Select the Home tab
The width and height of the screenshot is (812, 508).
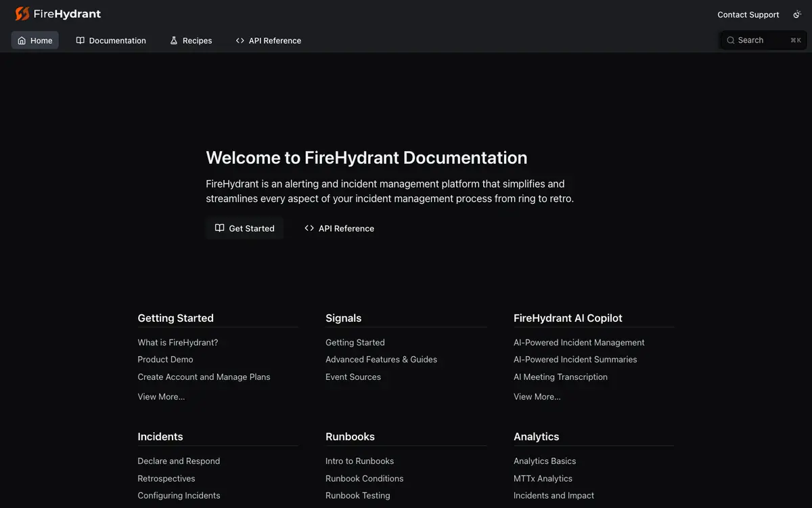pos(35,41)
